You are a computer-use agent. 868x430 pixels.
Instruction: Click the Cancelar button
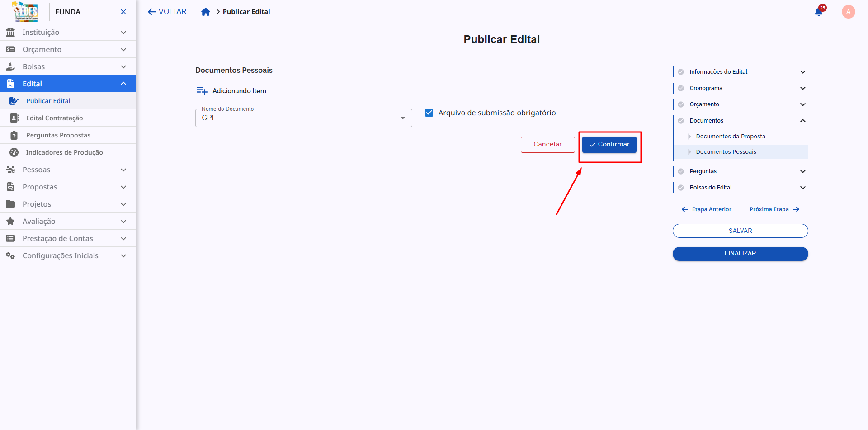[547, 144]
